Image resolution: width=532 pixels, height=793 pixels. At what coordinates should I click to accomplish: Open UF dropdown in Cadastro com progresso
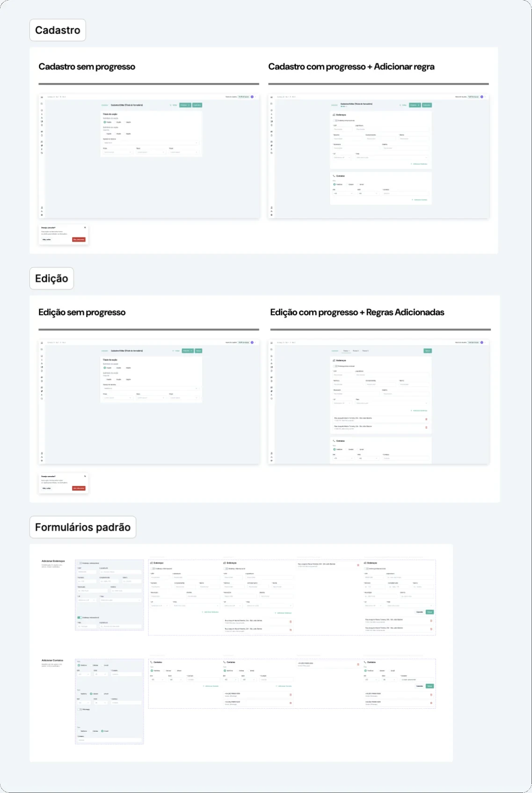(342, 158)
